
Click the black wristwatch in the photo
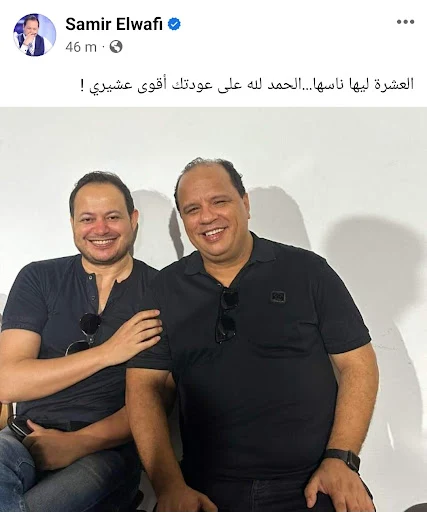343,458
